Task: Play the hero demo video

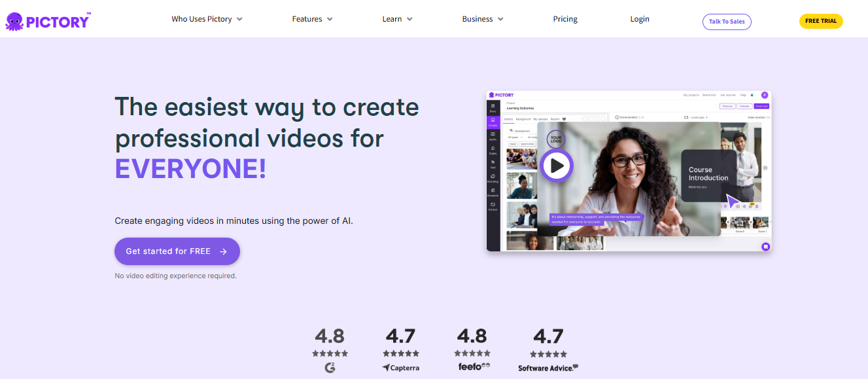Action: tap(557, 165)
